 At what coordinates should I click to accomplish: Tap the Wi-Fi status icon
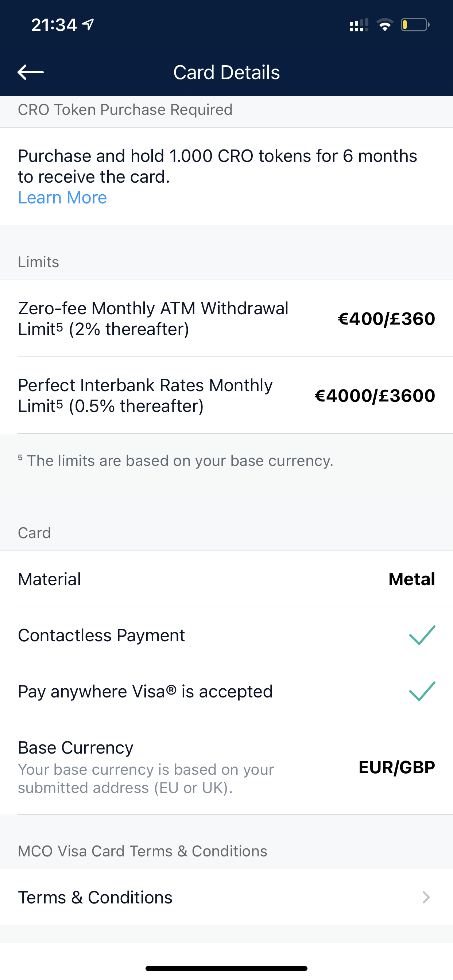pyautogui.click(x=384, y=25)
